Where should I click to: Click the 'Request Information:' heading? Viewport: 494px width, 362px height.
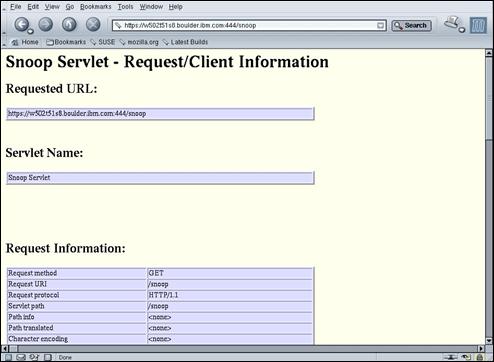[66, 249]
